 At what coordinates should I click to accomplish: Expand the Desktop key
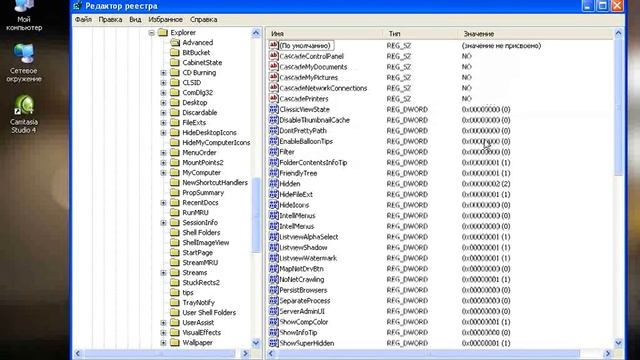[163, 102]
